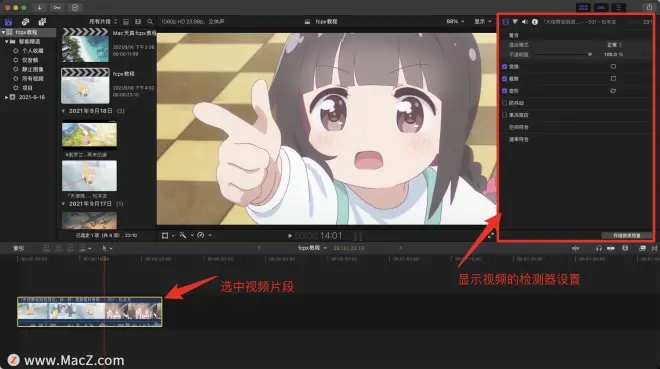660x369 pixels.
Task: Open the fcpx project name dropdown in timeline
Action: [312, 248]
